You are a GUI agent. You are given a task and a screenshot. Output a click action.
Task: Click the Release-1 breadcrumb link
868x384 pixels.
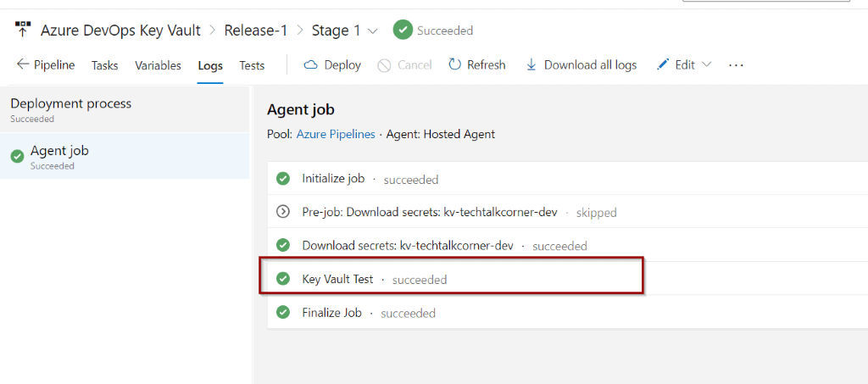point(256,31)
